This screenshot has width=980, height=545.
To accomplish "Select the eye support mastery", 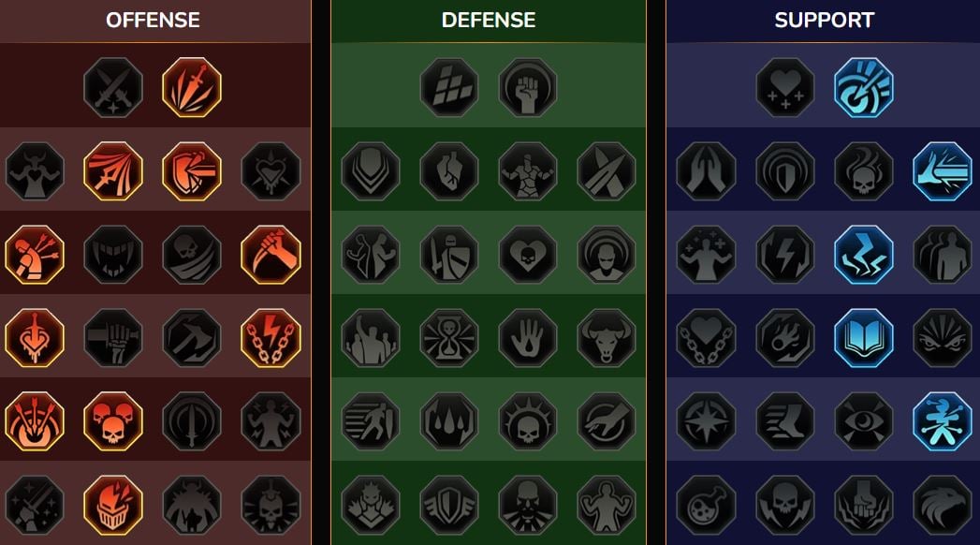I will tap(864, 421).
